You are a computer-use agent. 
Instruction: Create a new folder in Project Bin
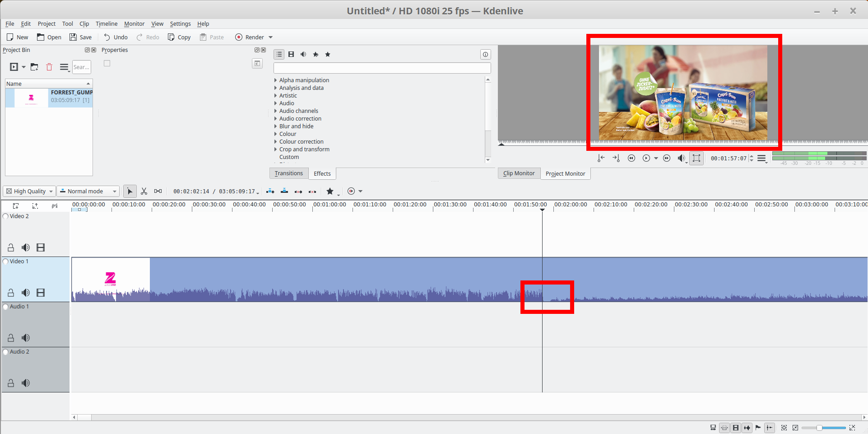(x=34, y=67)
